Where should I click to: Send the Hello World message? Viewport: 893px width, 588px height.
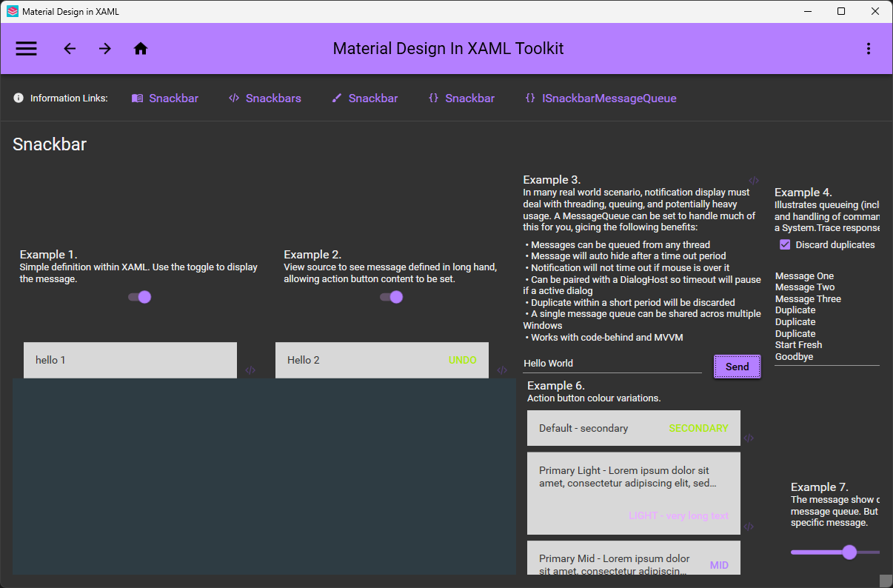[x=738, y=367]
